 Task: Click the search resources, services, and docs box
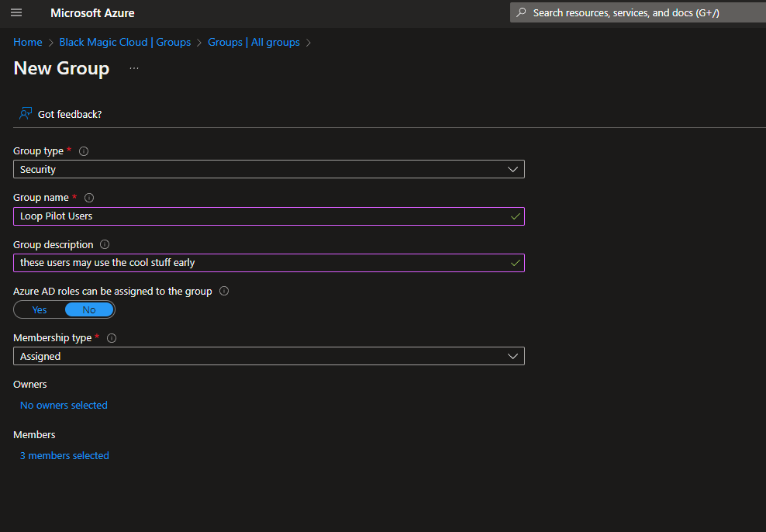(636, 13)
